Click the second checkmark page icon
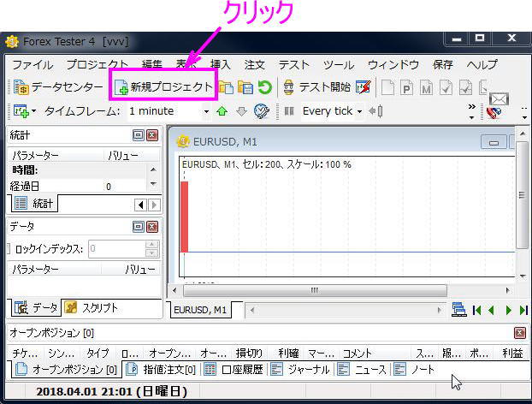The width and height of the screenshot is (532, 404). click(465, 87)
